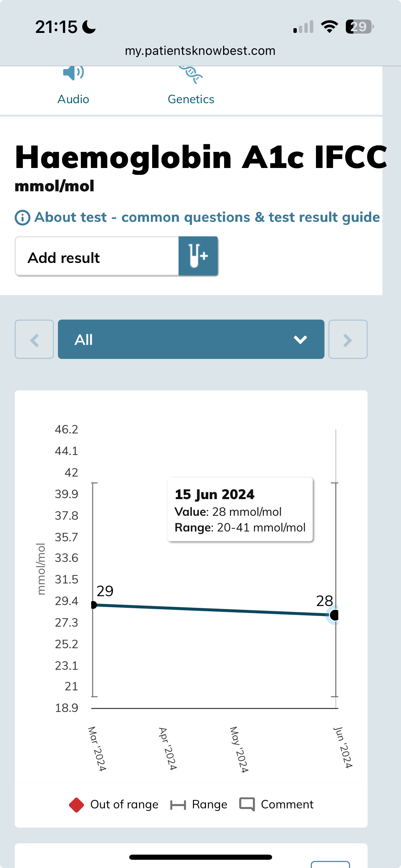Tap the Comment speech bubble icon

click(247, 804)
